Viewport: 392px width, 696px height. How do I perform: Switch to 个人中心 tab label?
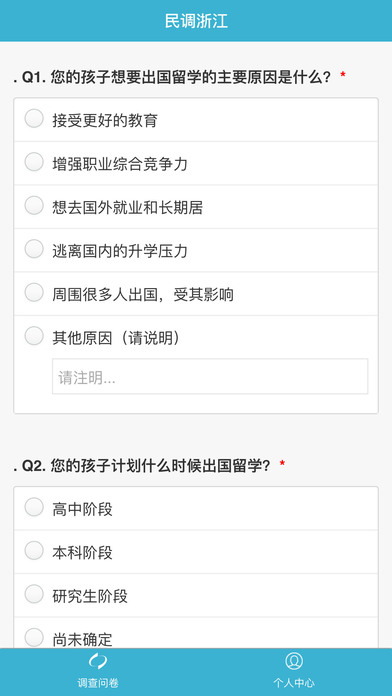point(294,682)
